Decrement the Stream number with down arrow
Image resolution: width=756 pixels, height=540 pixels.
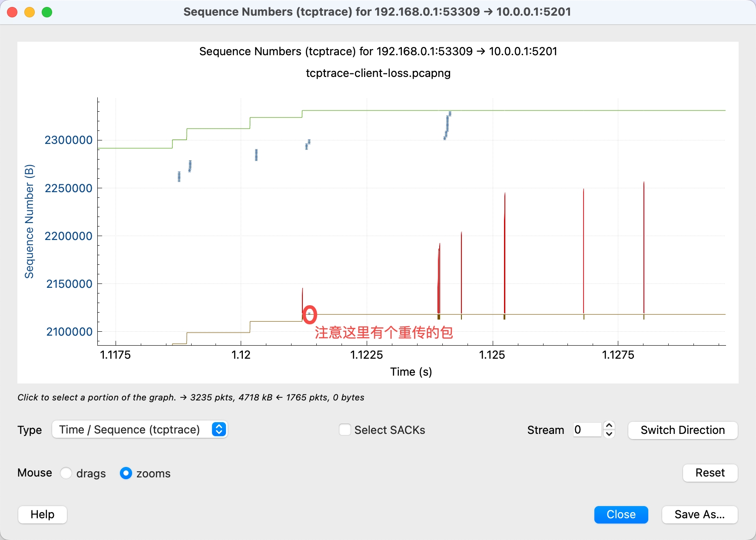[x=609, y=434]
